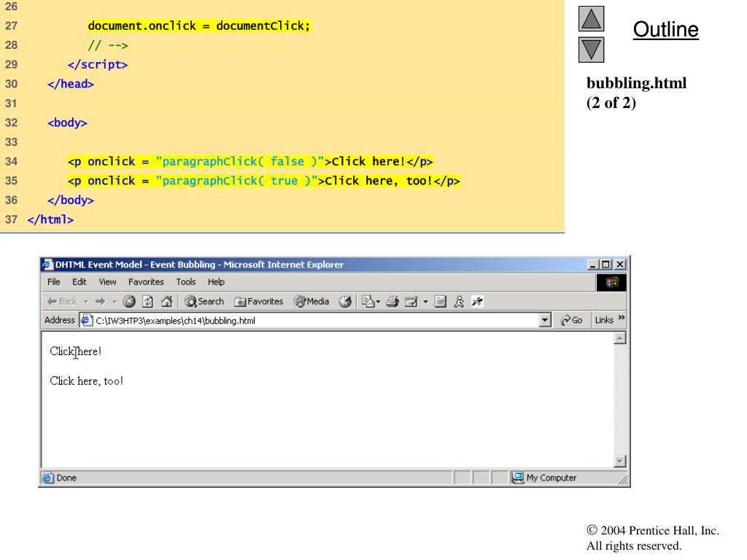Click the Messenger figure icon
Image resolution: width=747 pixels, height=560 pixels.
pyautogui.click(x=459, y=301)
